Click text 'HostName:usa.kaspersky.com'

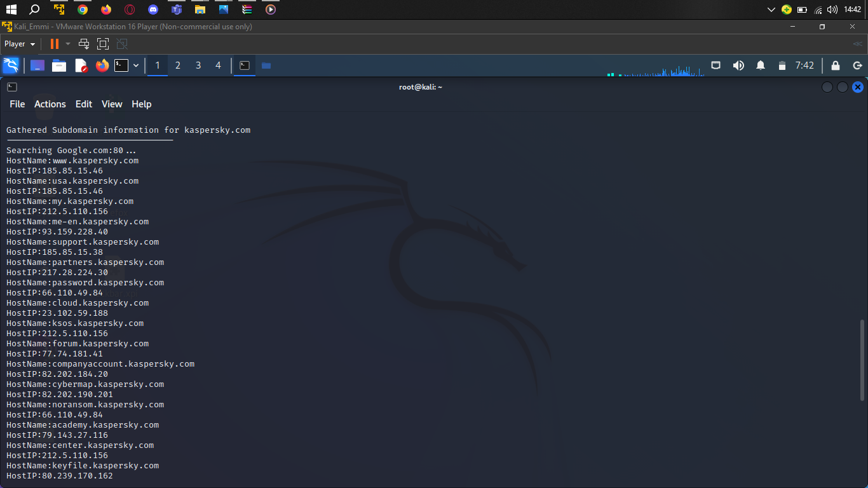pyautogui.click(x=72, y=181)
